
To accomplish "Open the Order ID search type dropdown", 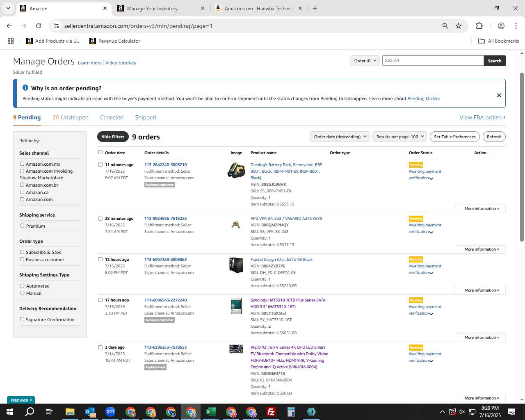I will pos(365,61).
